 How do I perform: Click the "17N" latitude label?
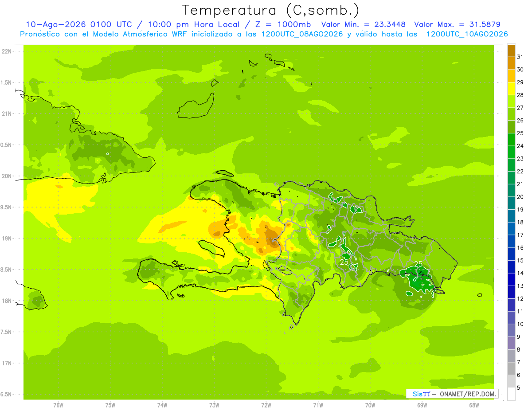(x=7, y=363)
